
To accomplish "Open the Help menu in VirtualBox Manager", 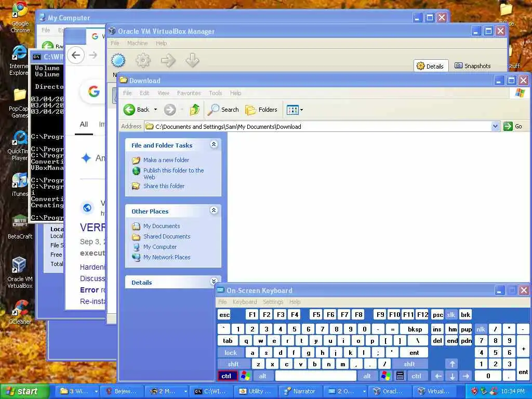I will (x=161, y=43).
